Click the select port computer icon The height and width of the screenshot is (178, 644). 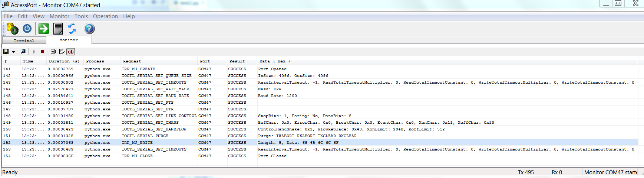pyautogui.click(x=23, y=52)
